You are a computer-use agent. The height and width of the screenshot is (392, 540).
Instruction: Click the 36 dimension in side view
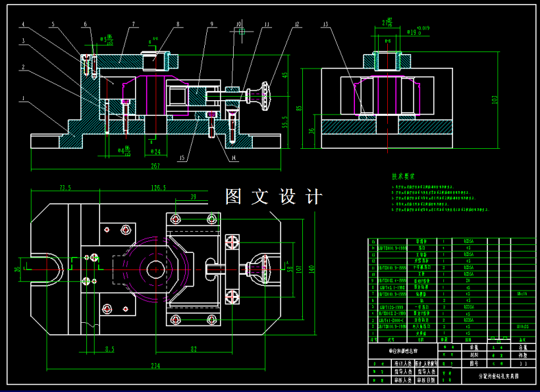pos(311,131)
